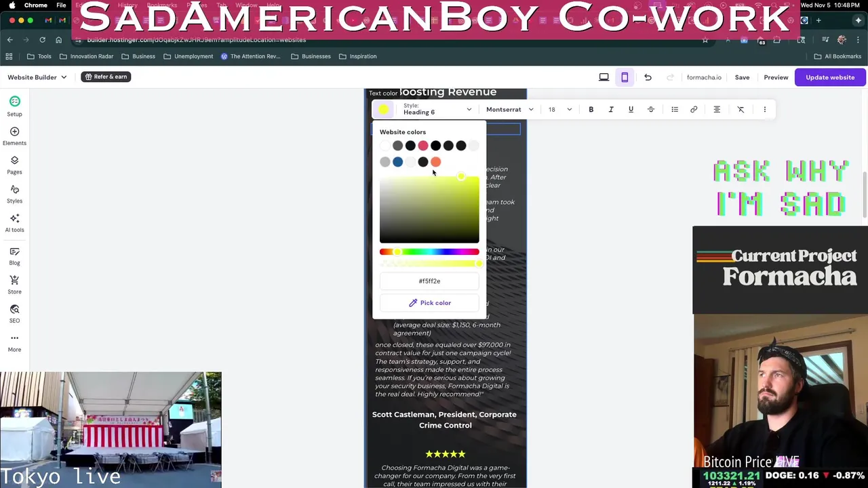Image resolution: width=868 pixels, height=488 pixels.
Task: Open the text toolbar three-dot menu
Action: pyautogui.click(x=765, y=109)
